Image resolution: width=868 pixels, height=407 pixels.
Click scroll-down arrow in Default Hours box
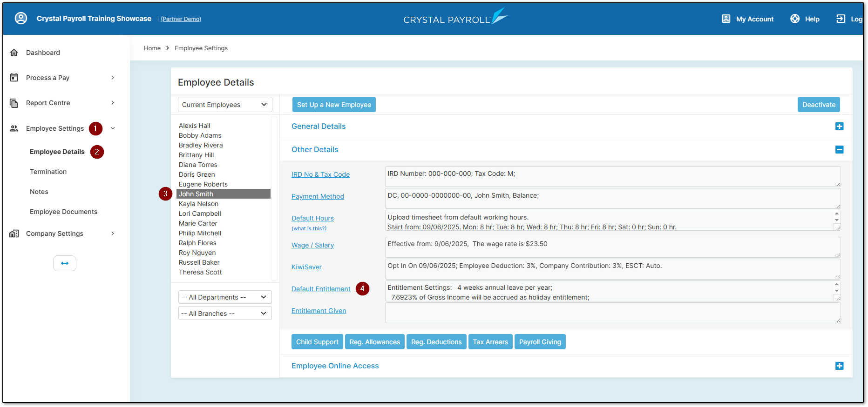(837, 220)
